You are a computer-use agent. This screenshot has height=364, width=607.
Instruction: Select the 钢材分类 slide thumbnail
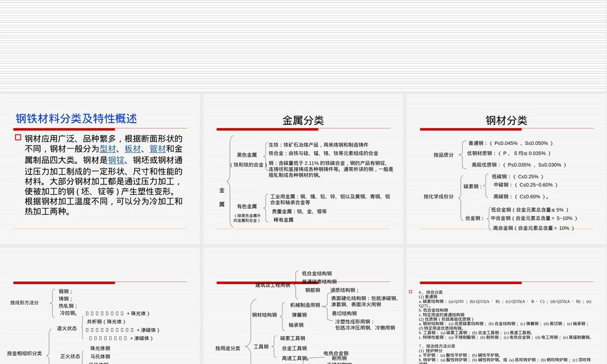click(506, 169)
